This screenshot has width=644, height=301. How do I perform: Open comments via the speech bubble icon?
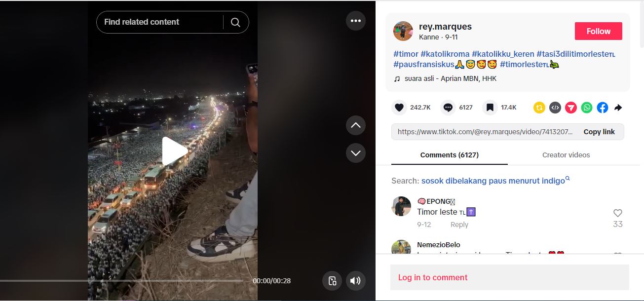pos(448,108)
